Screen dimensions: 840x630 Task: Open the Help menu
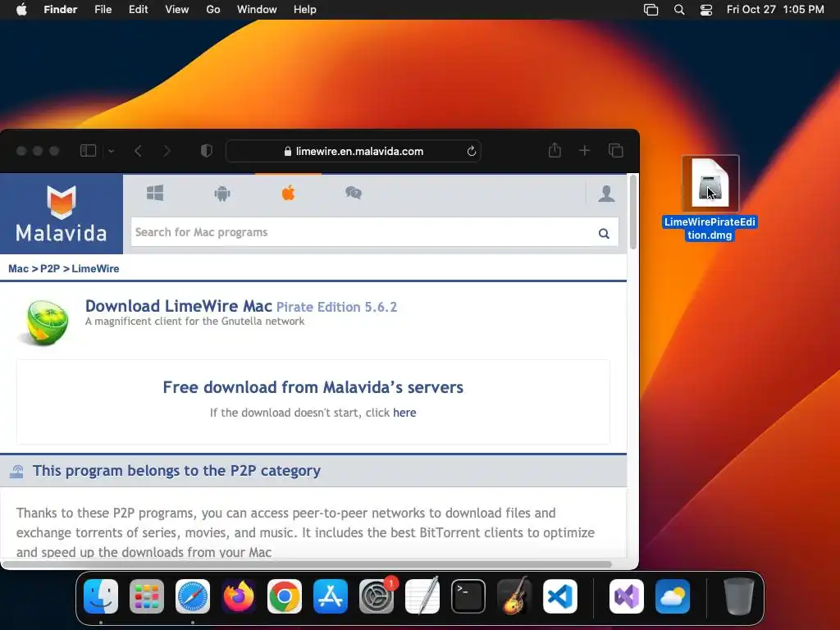coord(305,10)
